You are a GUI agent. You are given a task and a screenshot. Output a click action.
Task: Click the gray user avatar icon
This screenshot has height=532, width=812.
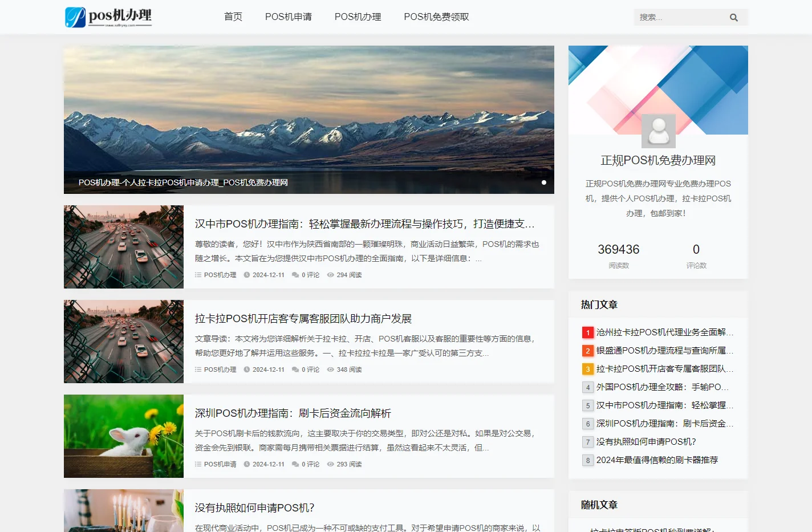[x=658, y=131]
